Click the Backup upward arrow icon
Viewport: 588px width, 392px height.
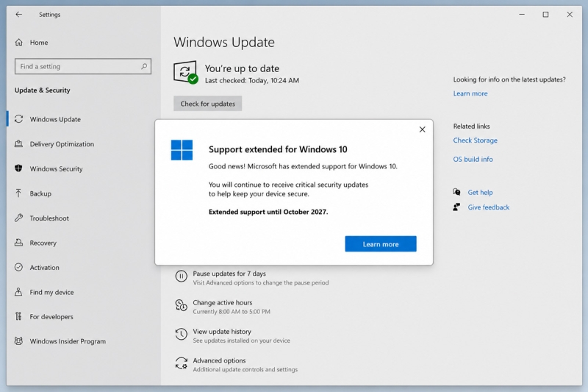point(19,193)
